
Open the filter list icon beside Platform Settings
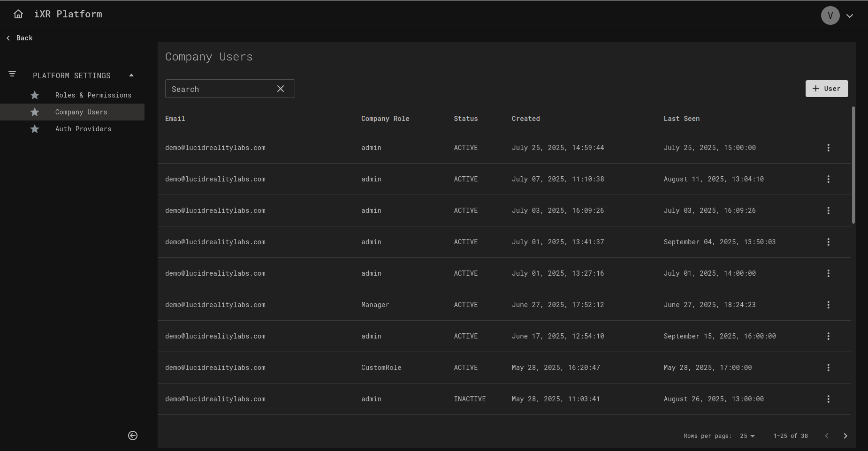(12, 74)
